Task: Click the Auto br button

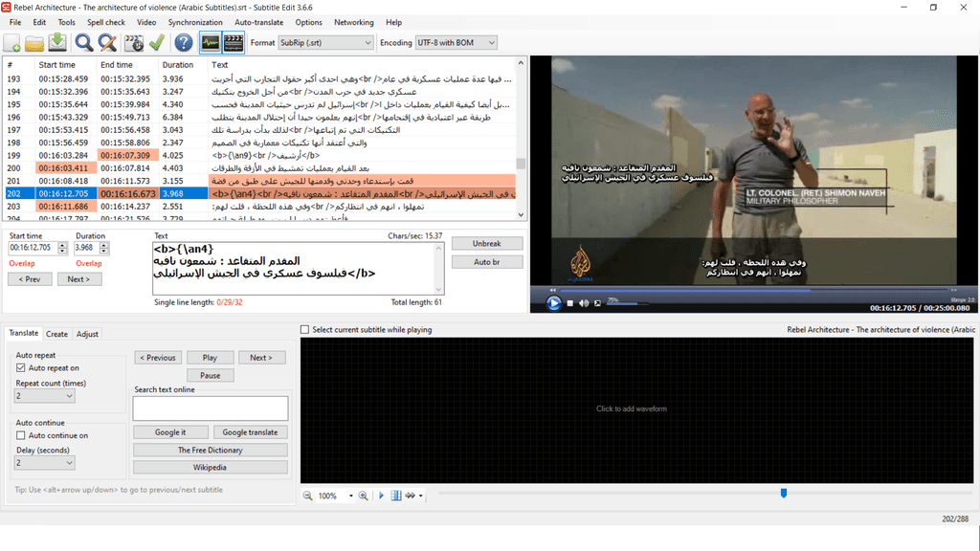Action: (487, 262)
